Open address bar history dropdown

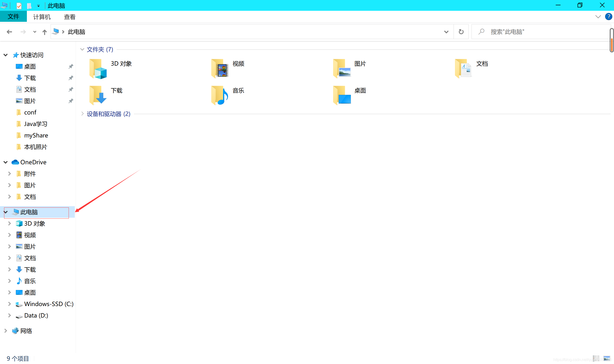click(x=446, y=32)
